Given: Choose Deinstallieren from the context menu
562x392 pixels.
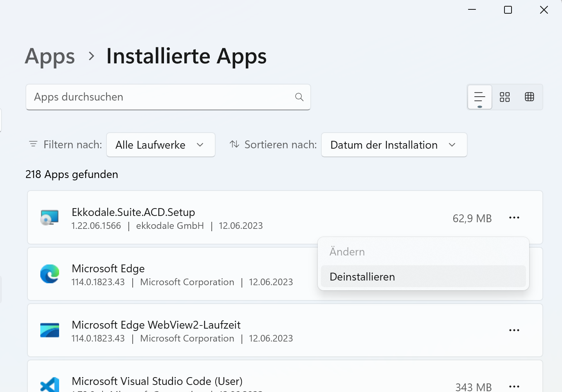Looking at the screenshot, I should click(x=423, y=277).
